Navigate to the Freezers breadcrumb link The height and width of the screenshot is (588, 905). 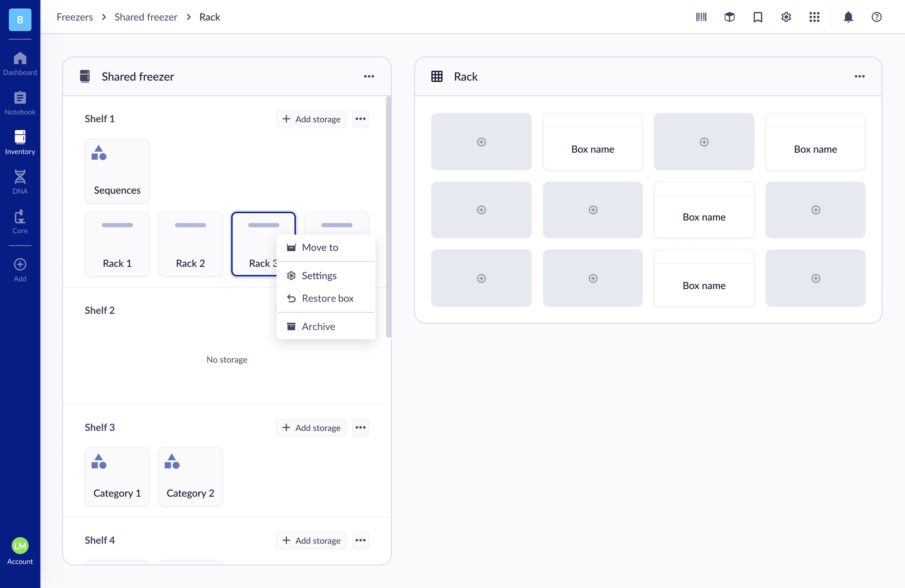pos(75,17)
